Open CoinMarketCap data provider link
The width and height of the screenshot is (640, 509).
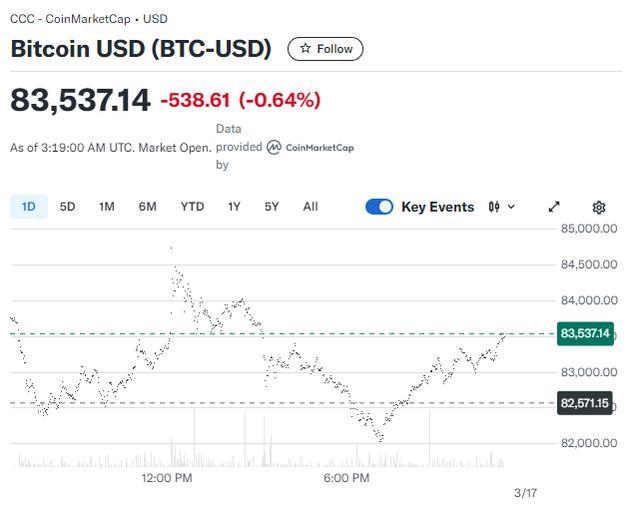pyautogui.click(x=310, y=147)
